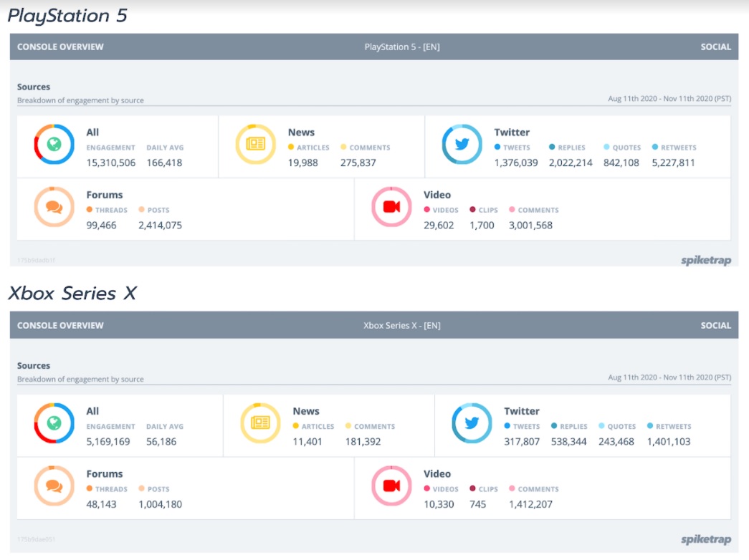
Task: Click Xbox tweets value 317,807
Action: pos(522,442)
